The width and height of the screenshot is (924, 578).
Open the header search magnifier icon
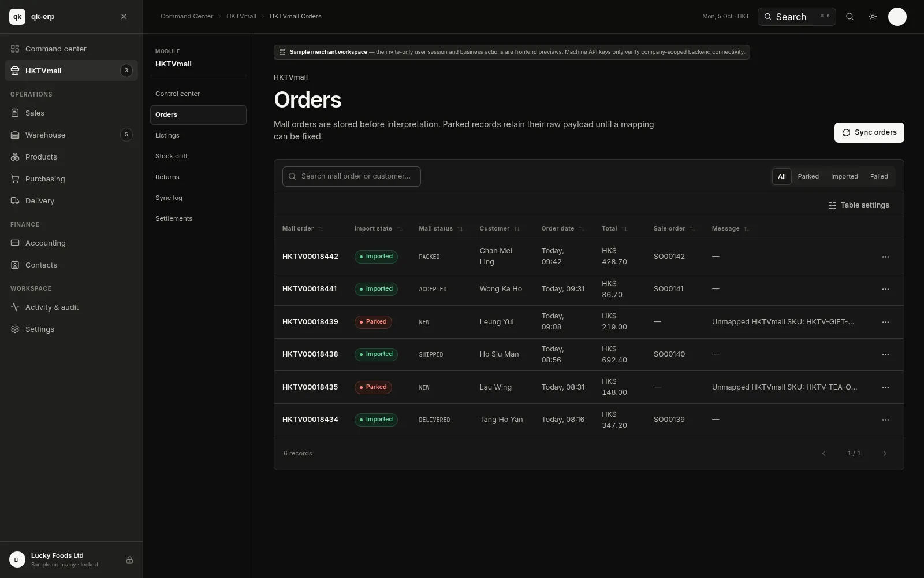click(x=850, y=17)
